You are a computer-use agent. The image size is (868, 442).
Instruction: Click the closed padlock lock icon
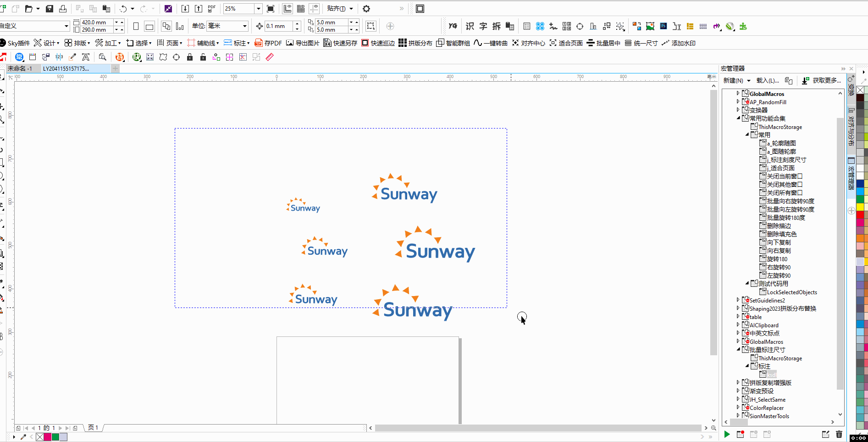pyautogui.click(x=190, y=57)
